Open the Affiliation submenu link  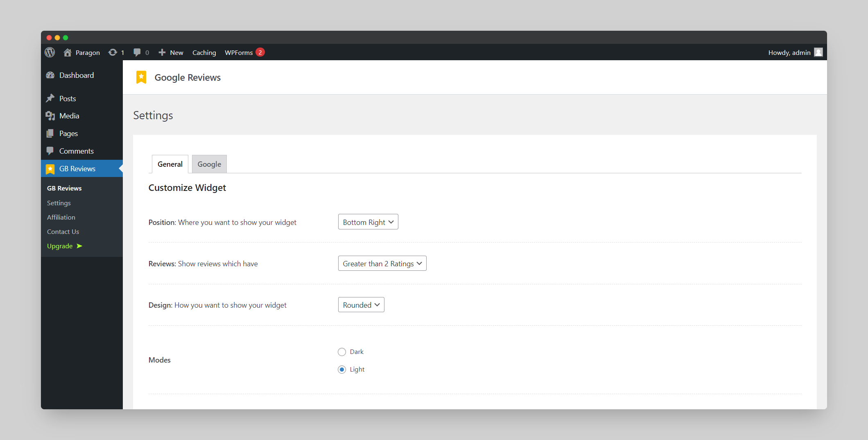coord(61,217)
